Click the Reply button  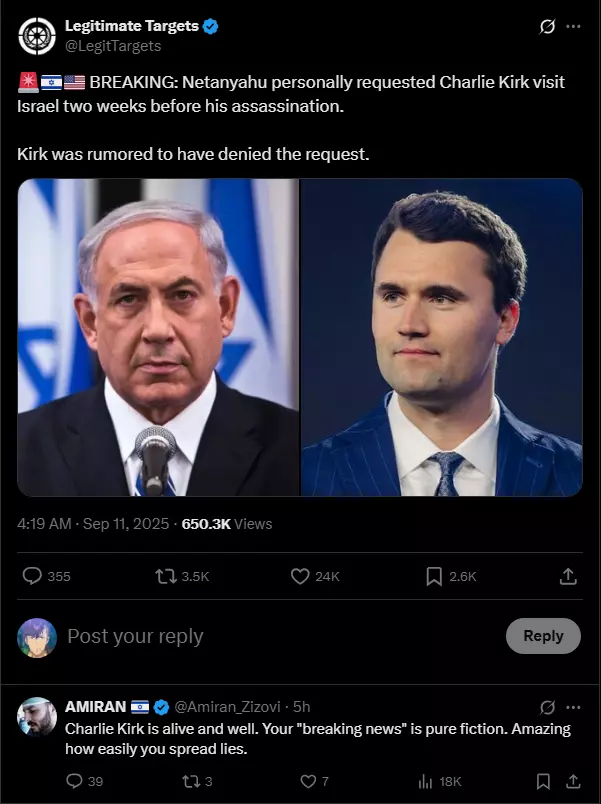coord(543,636)
